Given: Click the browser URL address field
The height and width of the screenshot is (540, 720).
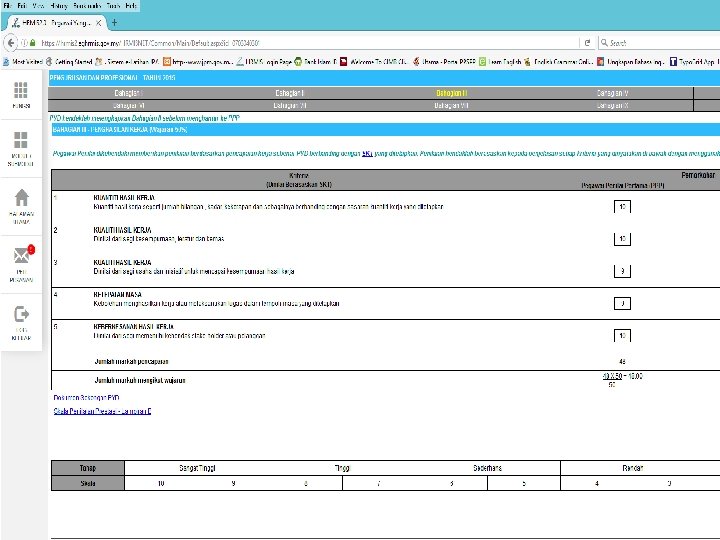Looking at the screenshot, I should (303, 43).
